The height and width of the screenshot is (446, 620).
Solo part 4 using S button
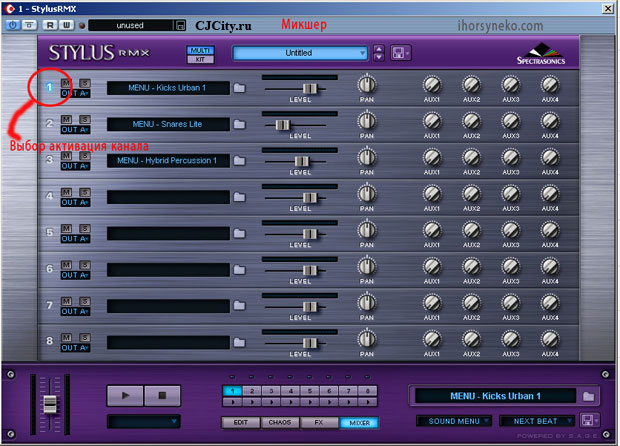[85, 192]
